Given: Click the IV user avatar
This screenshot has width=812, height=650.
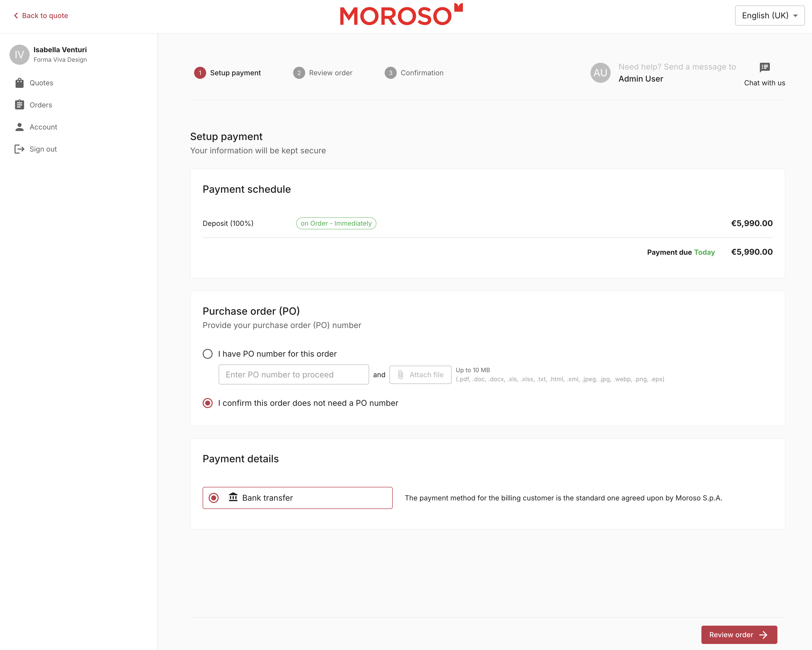Looking at the screenshot, I should click(19, 55).
